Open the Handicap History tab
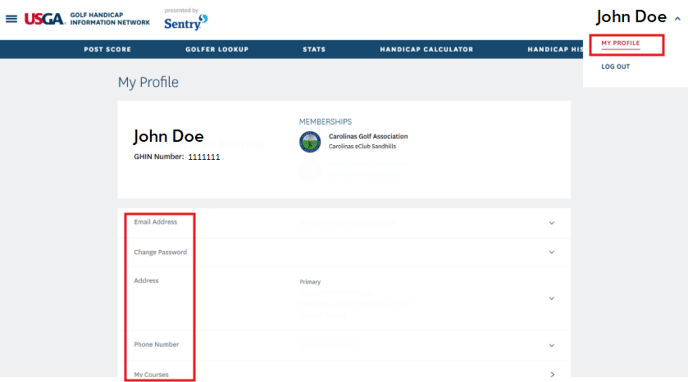The width and height of the screenshot is (688, 382). 555,49
